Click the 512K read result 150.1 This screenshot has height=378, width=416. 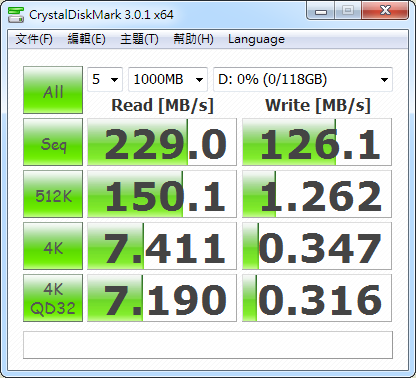pyautogui.click(x=162, y=194)
